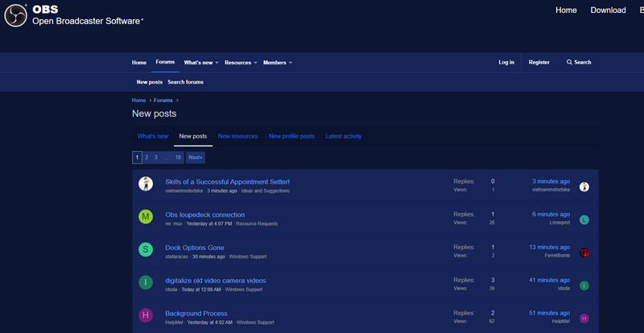The image size is (644, 333).
Task: Click the OBS logo icon
Action: [x=15, y=15]
